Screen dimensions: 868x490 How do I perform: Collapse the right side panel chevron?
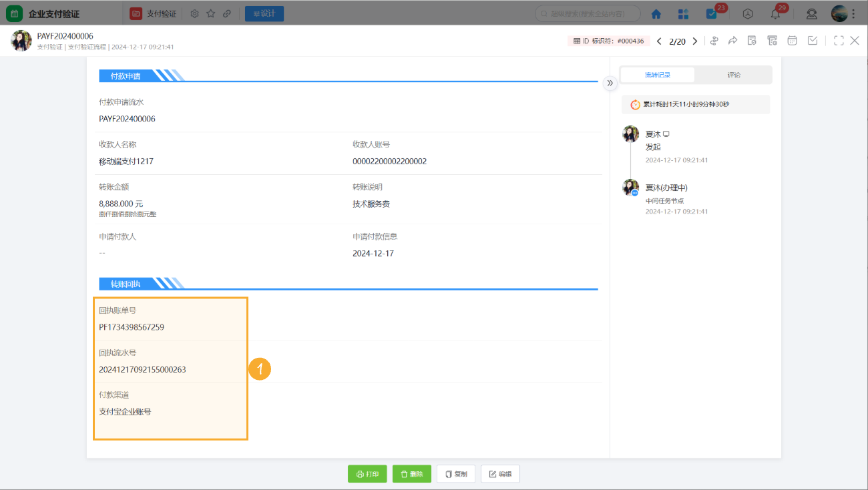[x=610, y=83]
